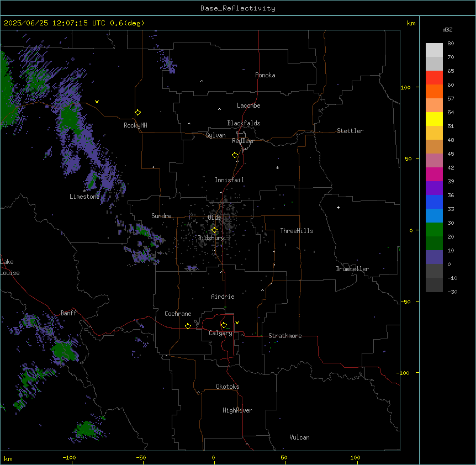This screenshot has width=476, height=465.
Task: Select the bright green 20-30 dBZ legend swatch
Action: tap(434, 230)
